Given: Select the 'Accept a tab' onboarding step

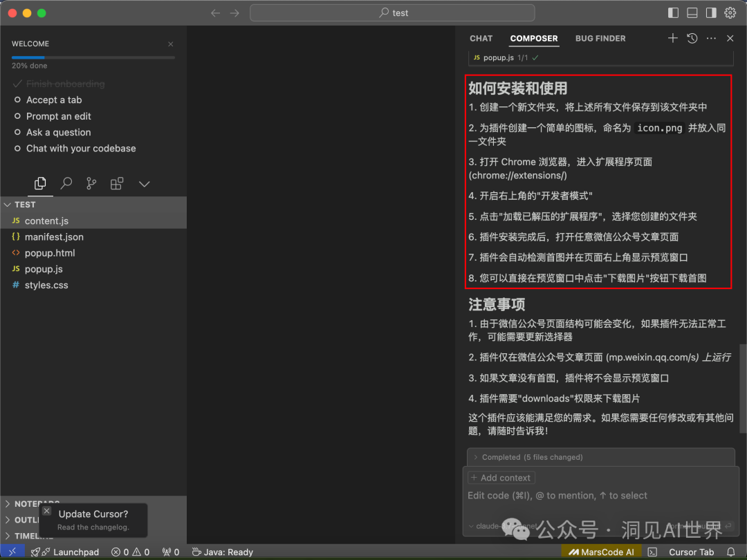Looking at the screenshot, I should 54,100.
